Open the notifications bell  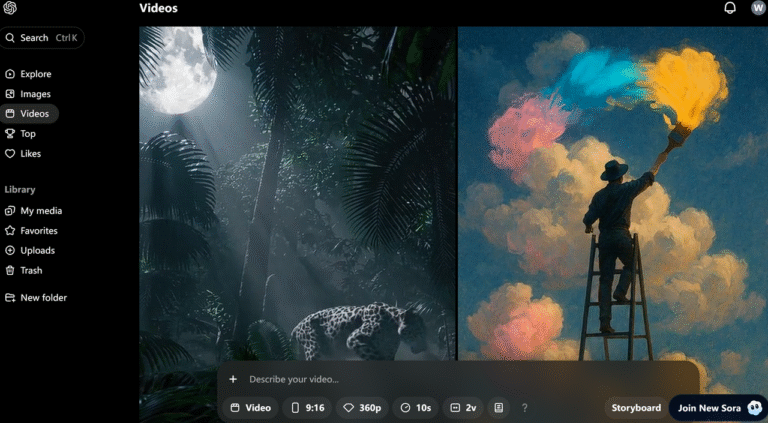point(730,8)
